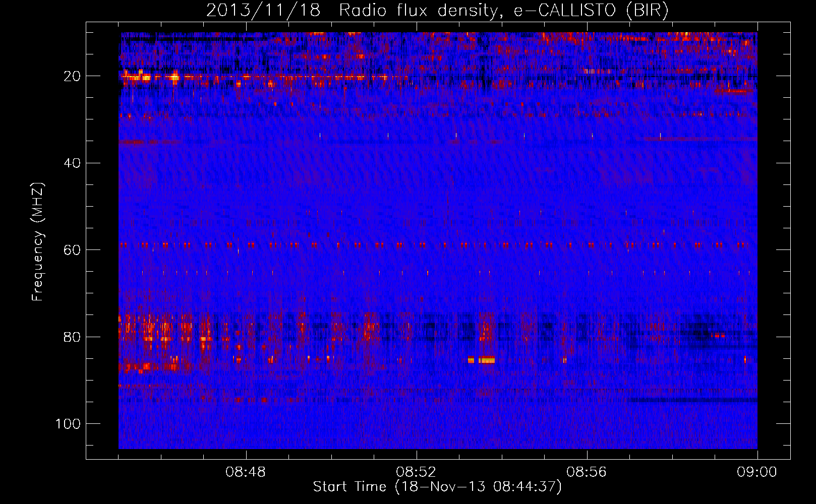Click the 100 MHz frequency tick label
This screenshot has width=816, height=504.
click(x=68, y=424)
